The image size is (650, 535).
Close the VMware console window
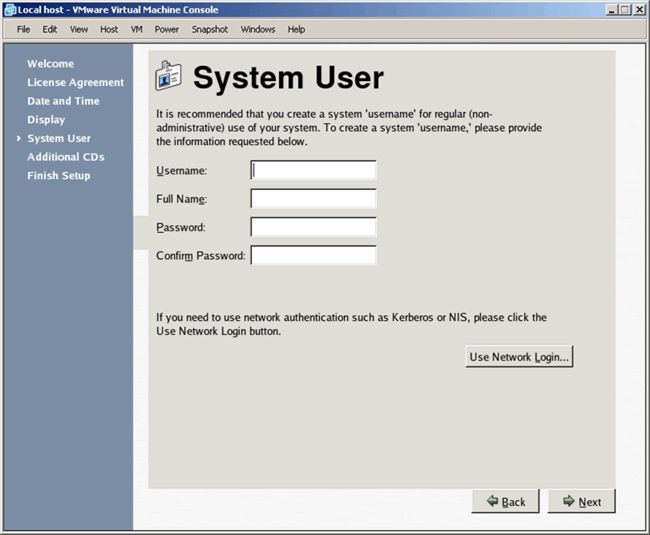pos(639,9)
